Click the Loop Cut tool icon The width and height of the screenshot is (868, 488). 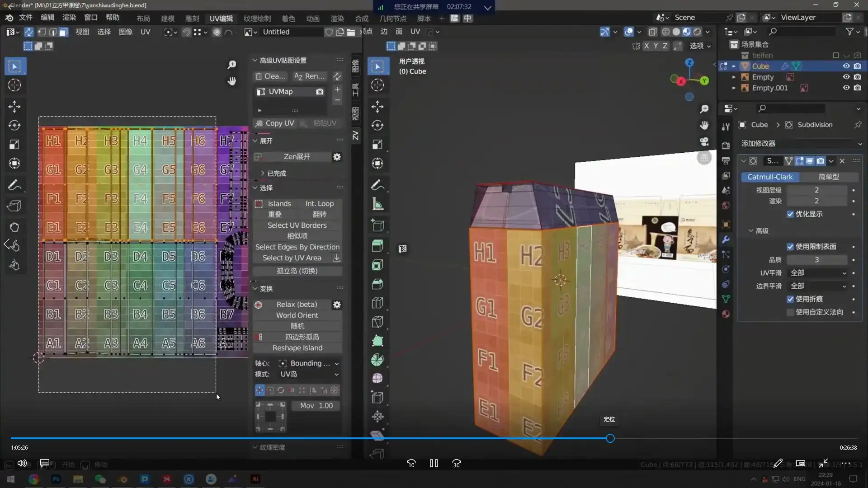tap(377, 303)
